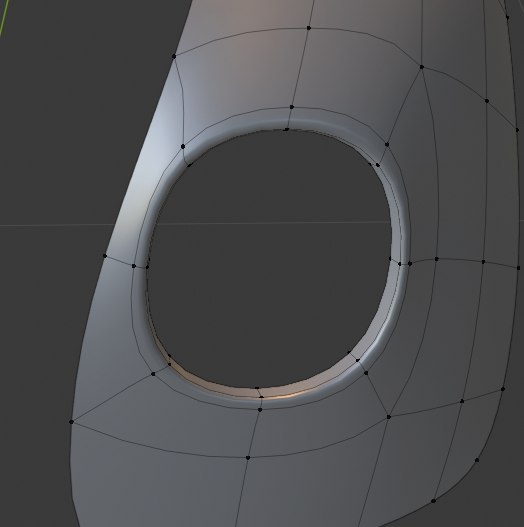Select the topmost vertex on the hole's inner rim
The height and width of the screenshot is (527, 524).
click(286, 129)
